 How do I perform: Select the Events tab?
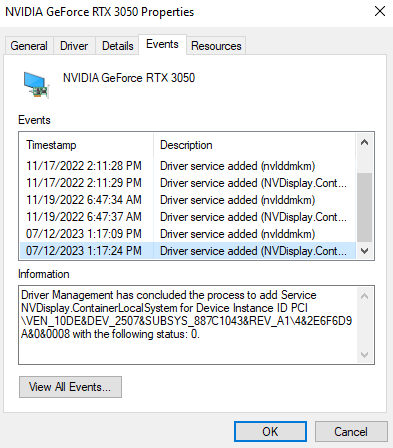(x=162, y=44)
